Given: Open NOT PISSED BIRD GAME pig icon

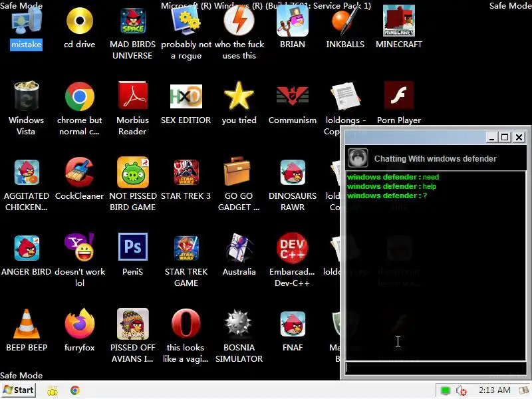Looking at the screenshot, I should coord(132,172).
